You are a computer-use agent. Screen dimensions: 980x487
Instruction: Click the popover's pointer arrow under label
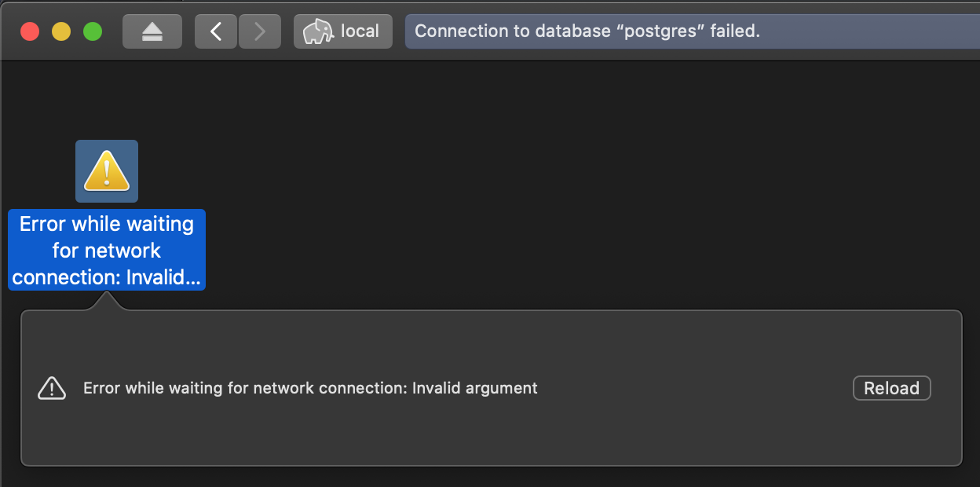[x=107, y=301]
